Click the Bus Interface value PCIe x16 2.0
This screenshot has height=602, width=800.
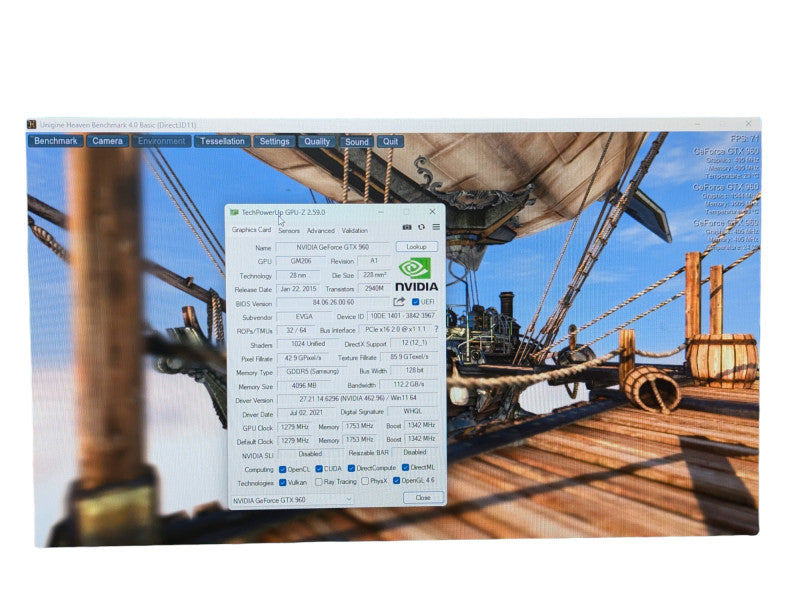(395, 330)
